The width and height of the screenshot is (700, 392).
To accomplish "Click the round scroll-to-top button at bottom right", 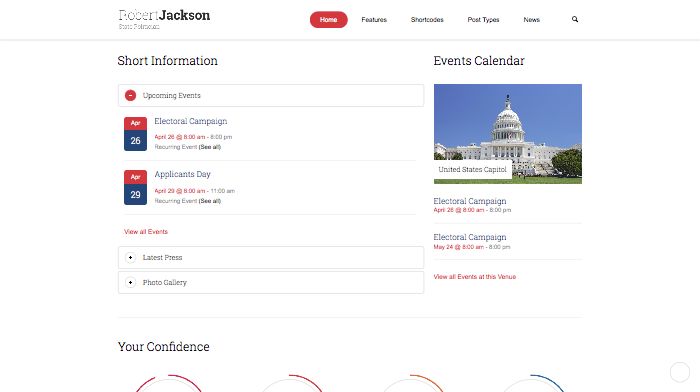I will pos(679,372).
